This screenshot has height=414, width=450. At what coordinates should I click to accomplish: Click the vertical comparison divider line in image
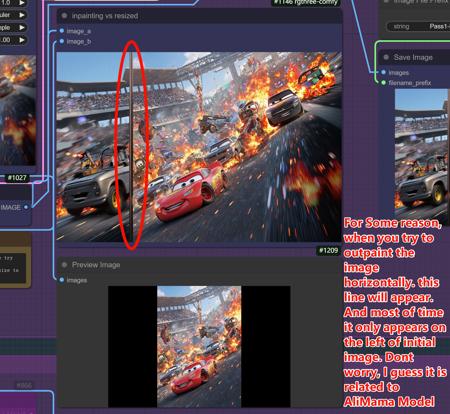pyautogui.click(x=131, y=147)
